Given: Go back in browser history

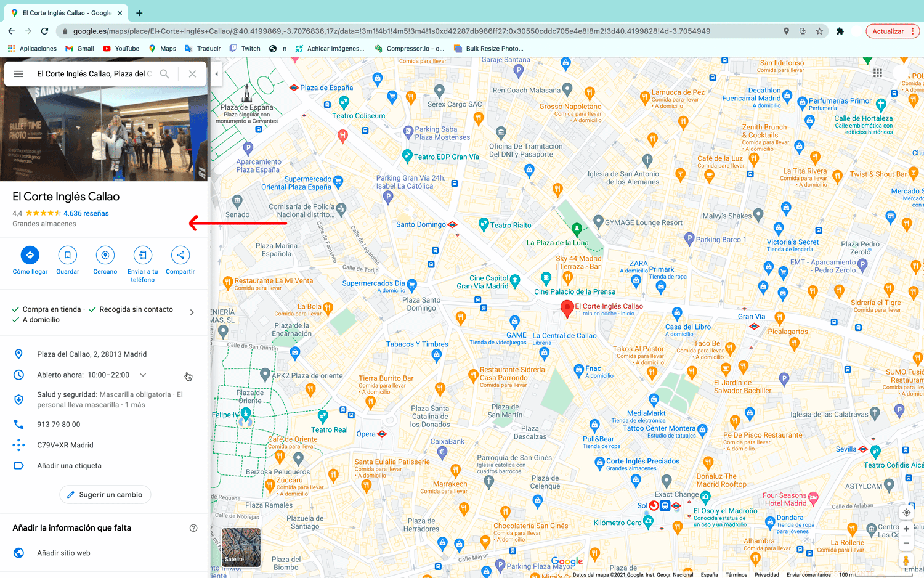Looking at the screenshot, I should tap(11, 31).
